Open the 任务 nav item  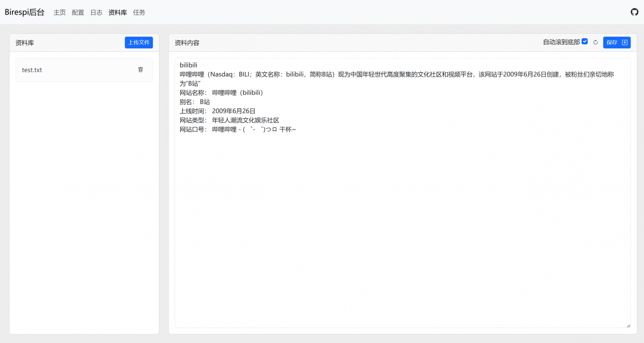(x=139, y=12)
